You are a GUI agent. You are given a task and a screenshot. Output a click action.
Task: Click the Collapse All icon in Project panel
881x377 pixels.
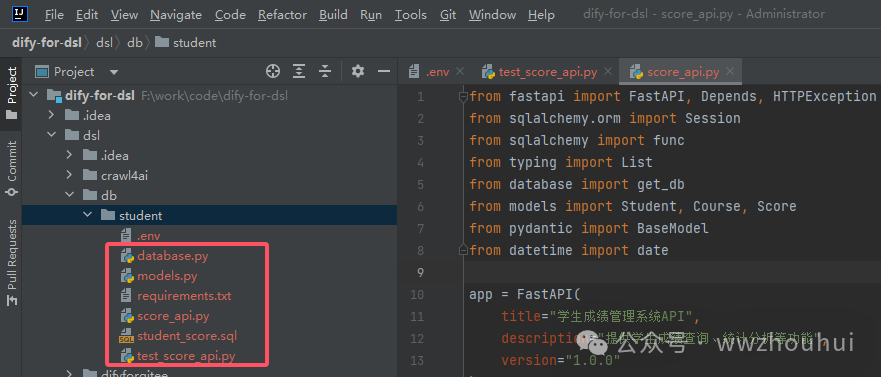click(325, 71)
